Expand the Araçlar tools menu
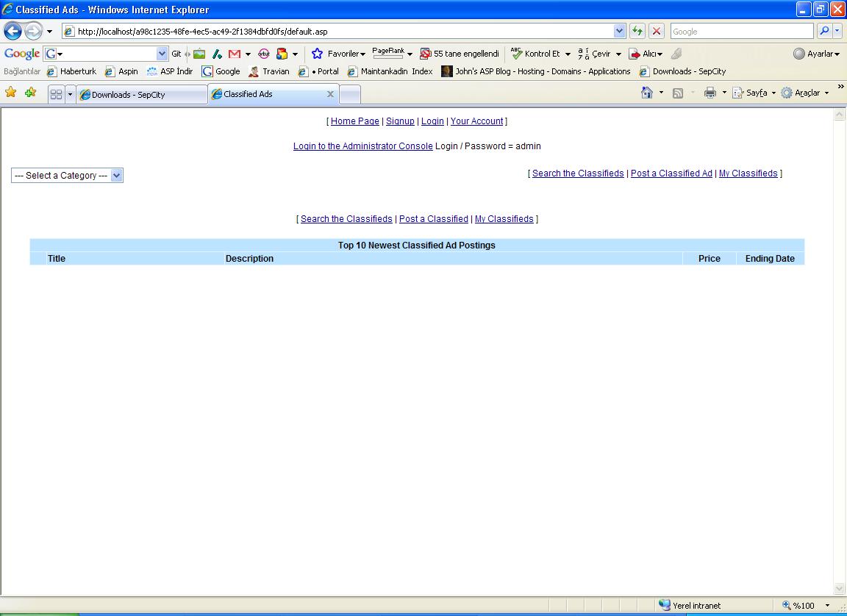 click(806, 93)
